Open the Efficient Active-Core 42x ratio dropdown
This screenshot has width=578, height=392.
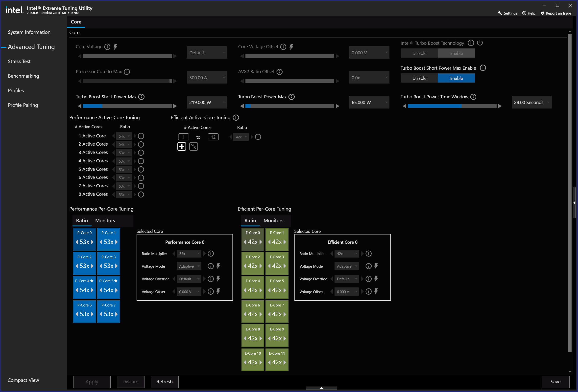pyautogui.click(x=241, y=137)
